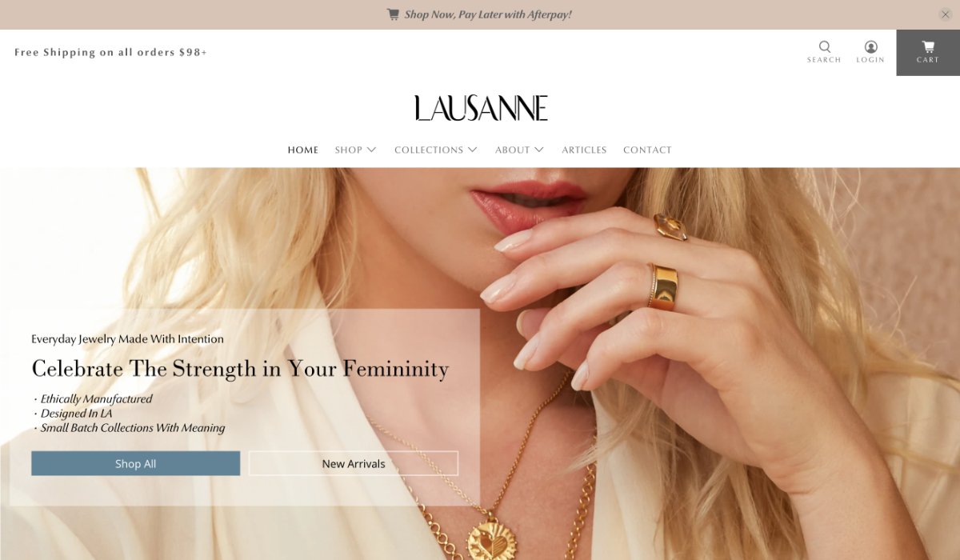The height and width of the screenshot is (560, 960).
Task: Click the New Arrivals button
Action: pos(354,463)
